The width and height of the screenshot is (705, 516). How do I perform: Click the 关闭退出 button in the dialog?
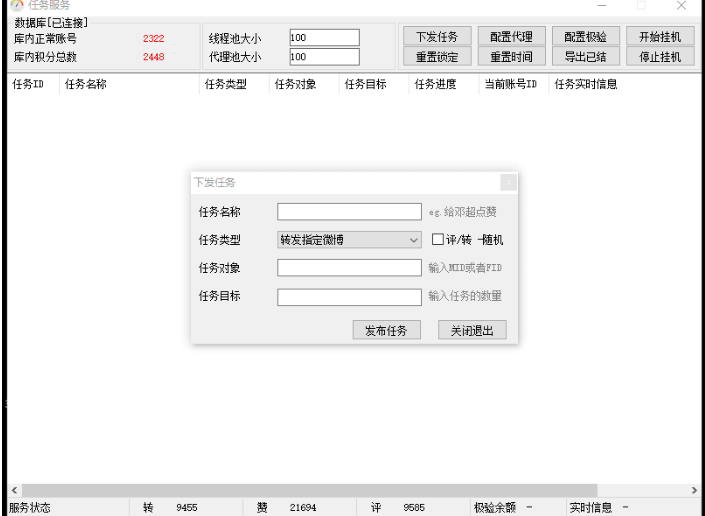472,330
